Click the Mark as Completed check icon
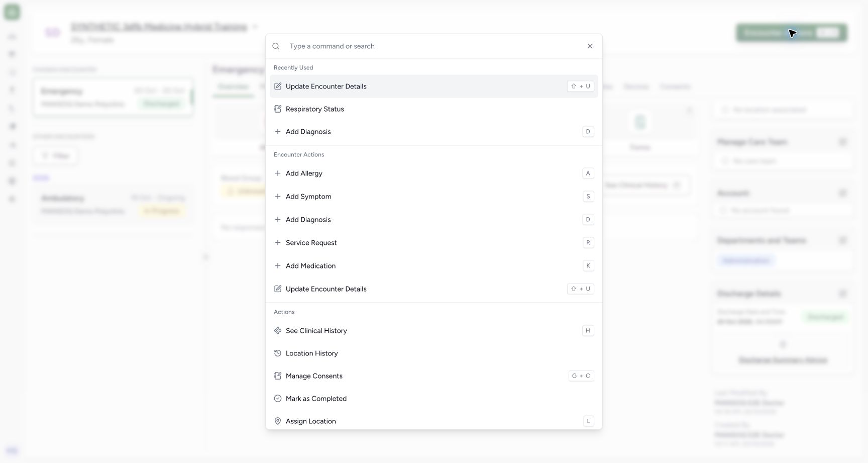 coord(278,399)
